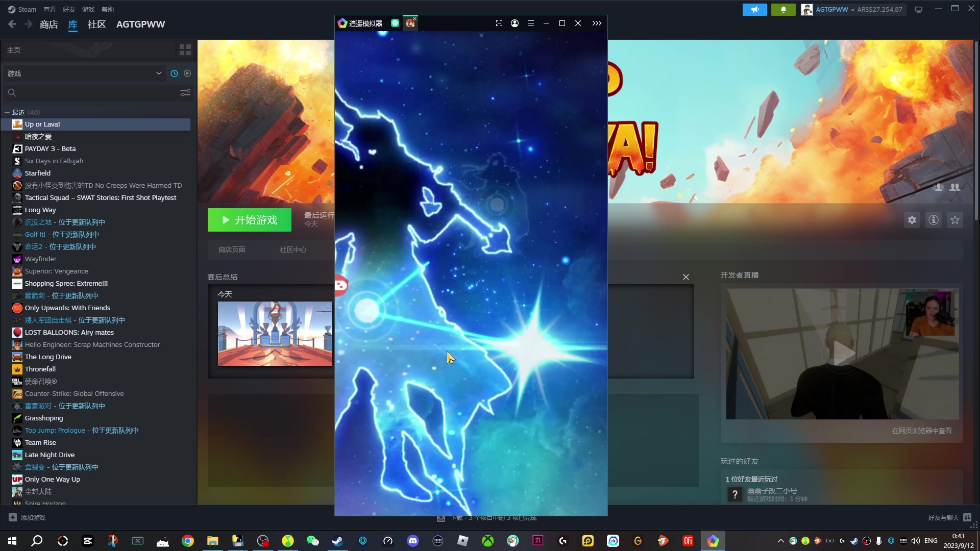Open Chrome from the taskbar

click(x=188, y=541)
